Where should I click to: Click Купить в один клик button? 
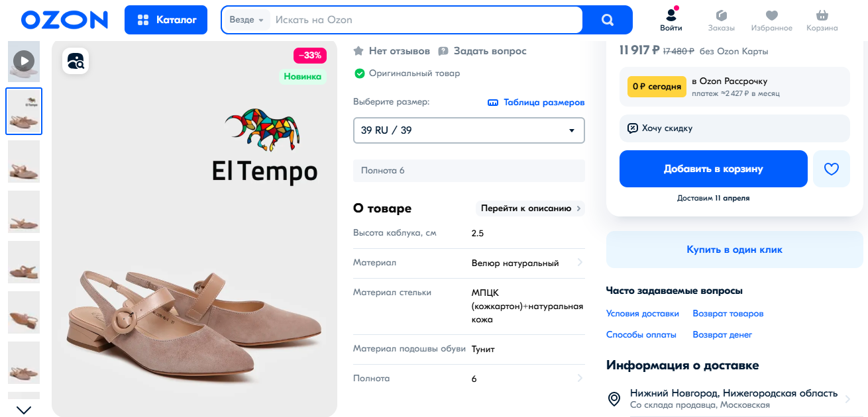click(734, 250)
